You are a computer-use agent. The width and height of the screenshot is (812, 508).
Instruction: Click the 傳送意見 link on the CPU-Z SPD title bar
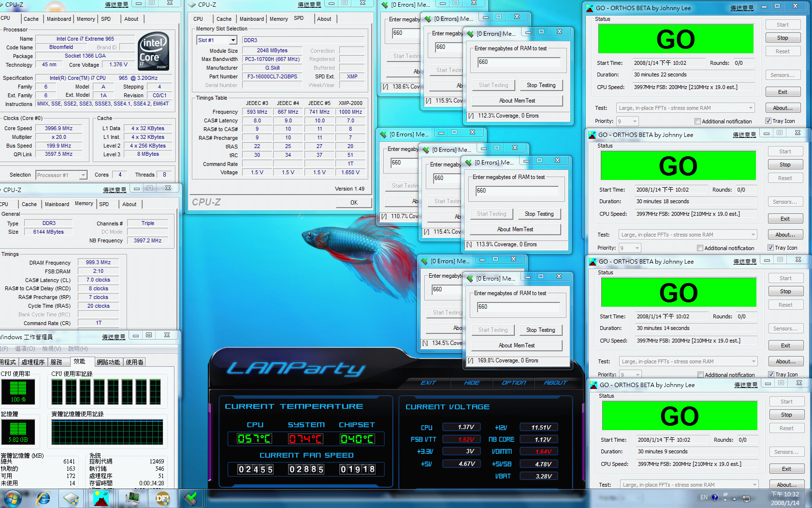(309, 4)
